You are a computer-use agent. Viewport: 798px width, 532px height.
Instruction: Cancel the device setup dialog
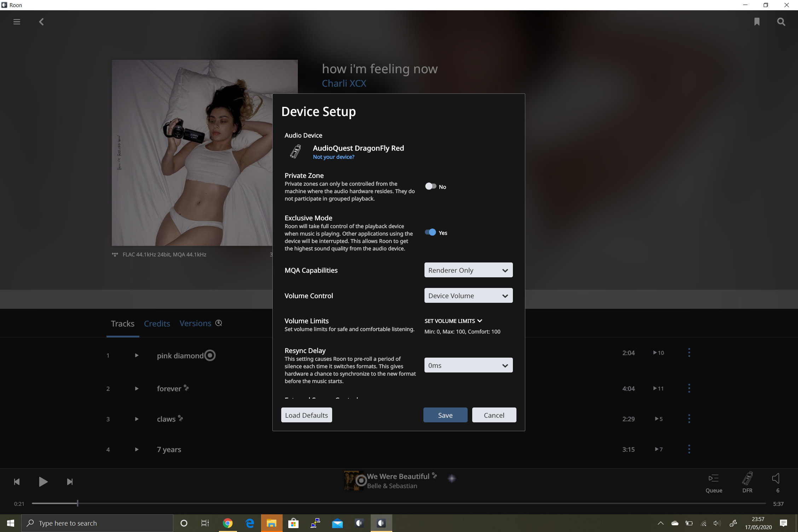(x=494, y=415)
